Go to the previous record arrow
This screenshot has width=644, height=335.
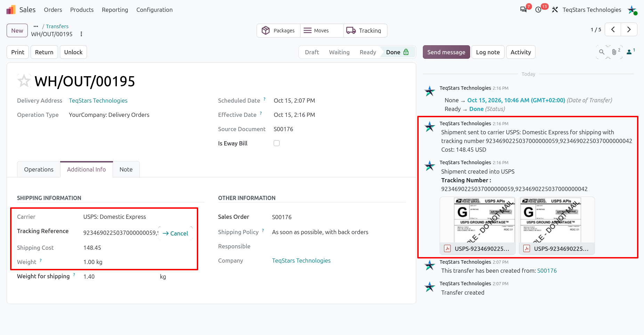(613, 30)
